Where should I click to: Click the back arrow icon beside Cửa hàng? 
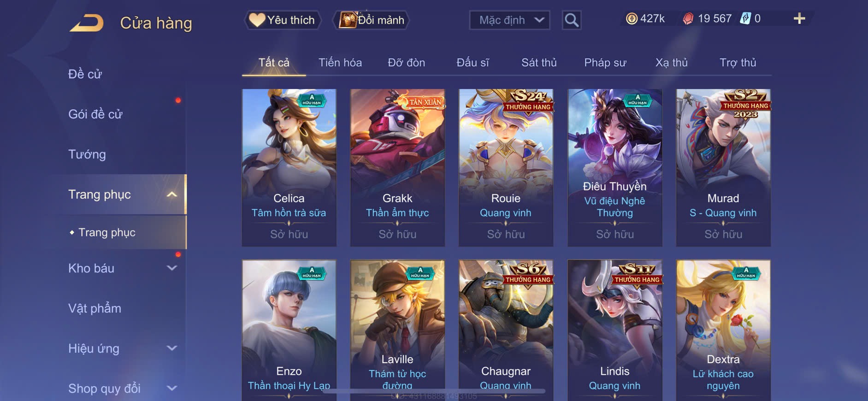(87, 23)
